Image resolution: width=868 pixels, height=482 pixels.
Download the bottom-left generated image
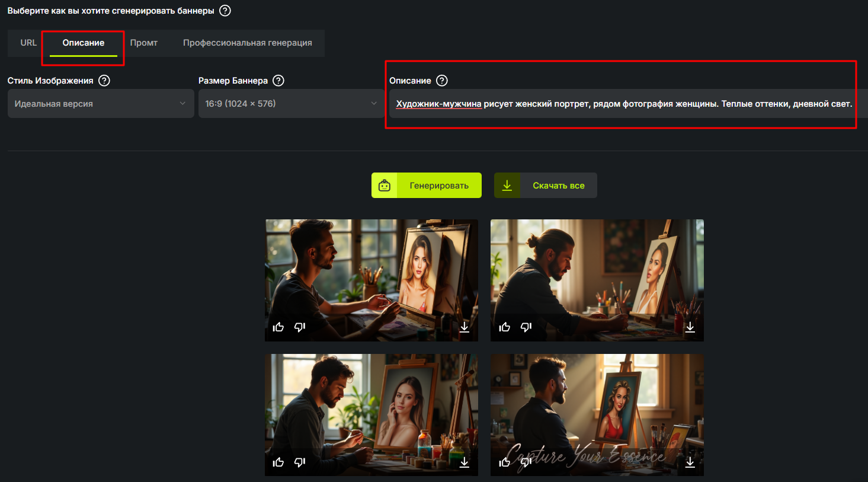[465, 462]
